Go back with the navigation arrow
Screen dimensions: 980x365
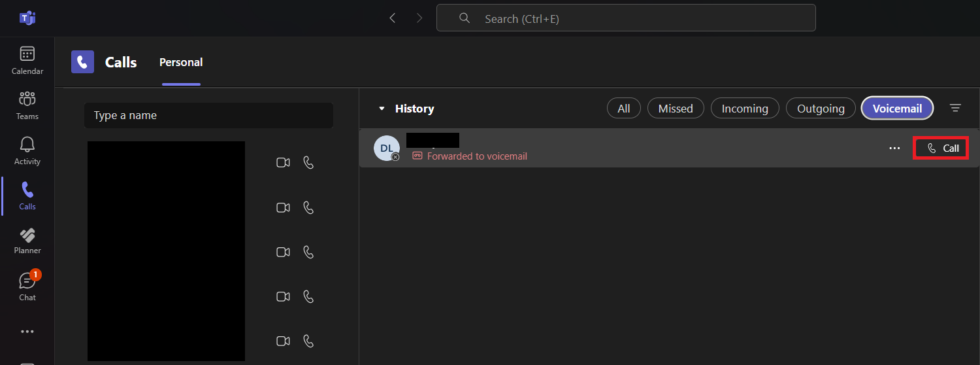coord(393,18)
